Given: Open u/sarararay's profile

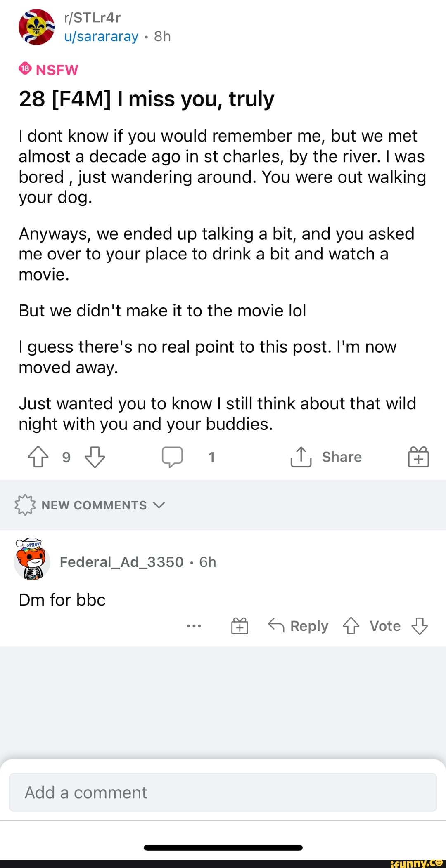Looking at the screenshot, I should 101,37.
